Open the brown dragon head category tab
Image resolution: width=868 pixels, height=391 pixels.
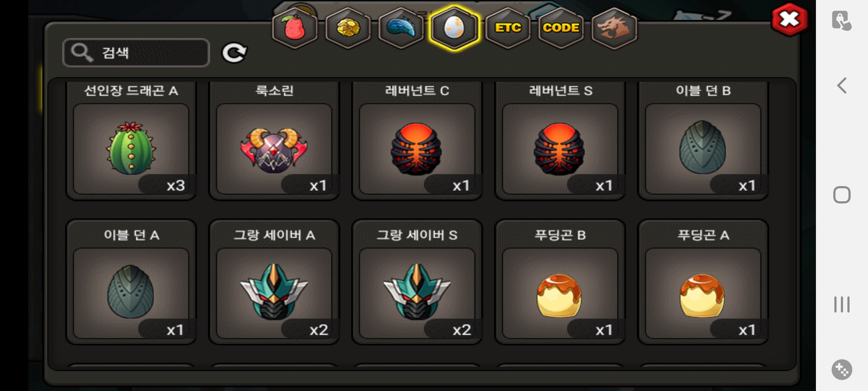(x=614, y=28)
